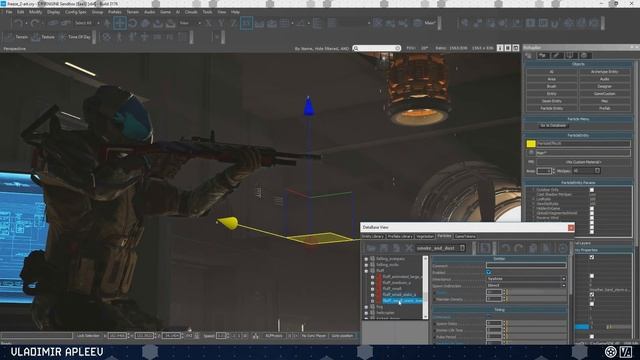The width and height of the screenshot is (640, 360).
Task: Activate the Select object arrow tool
Action: (x=107, y=23)
